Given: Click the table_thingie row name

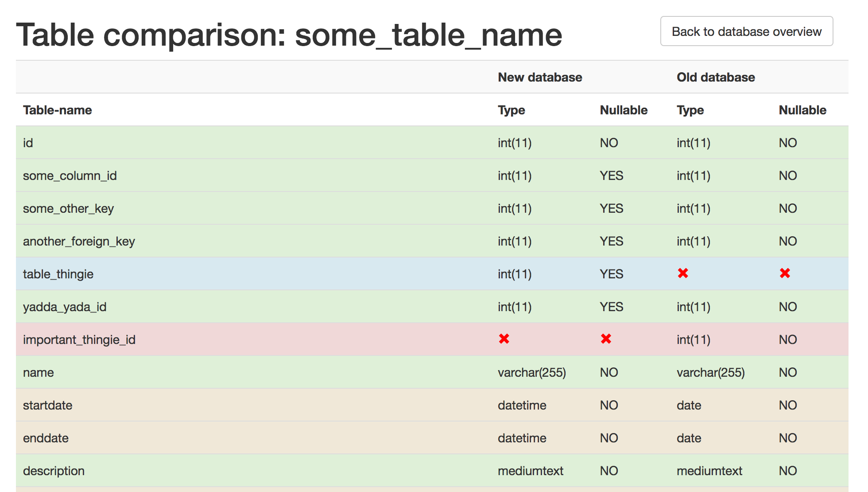Looking at the screenshot, I should 58,274.
